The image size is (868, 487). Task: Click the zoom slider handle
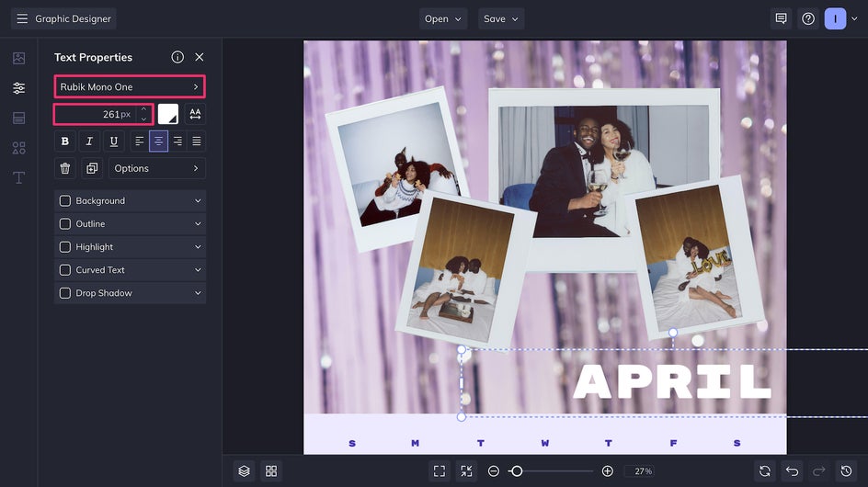(x=517, y=471)
